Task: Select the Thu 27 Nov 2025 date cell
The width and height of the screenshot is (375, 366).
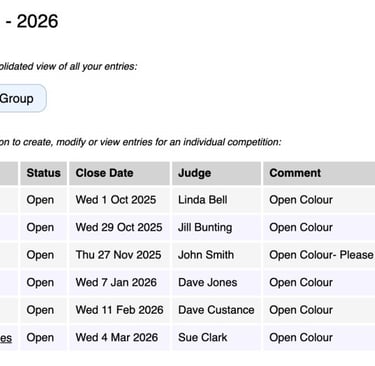Action: (119, 255)
